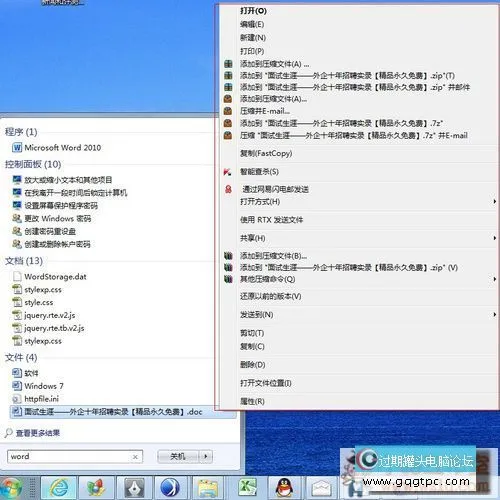This screenshot has width=500, height=500.
Task: Open the pen nib app in taskbar
Action: pyautogui.click(x=134, y=488)
